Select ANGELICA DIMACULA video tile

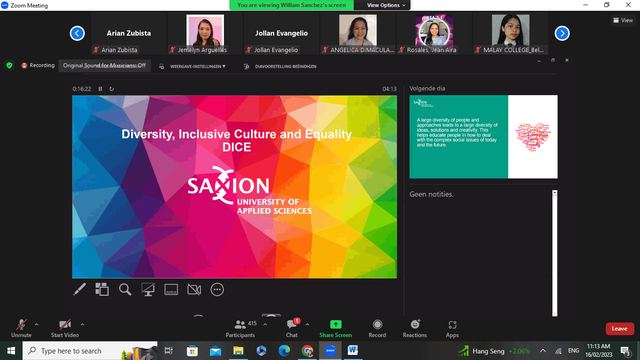click(358, 34)
